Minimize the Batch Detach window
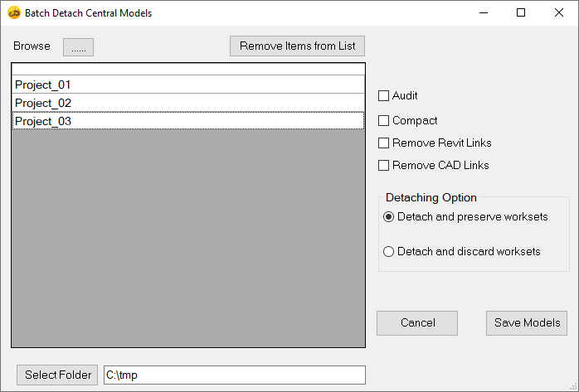579x392 pixels. 483,13
